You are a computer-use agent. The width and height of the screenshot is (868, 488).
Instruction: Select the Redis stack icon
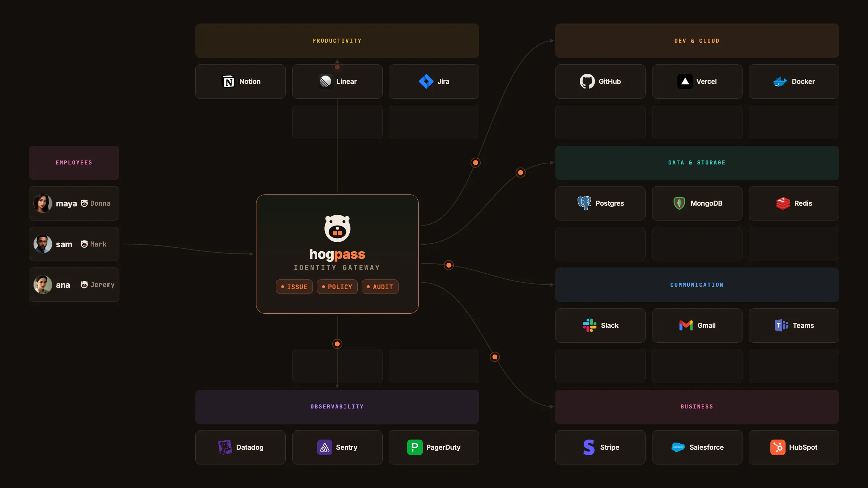tap(783, 203)
